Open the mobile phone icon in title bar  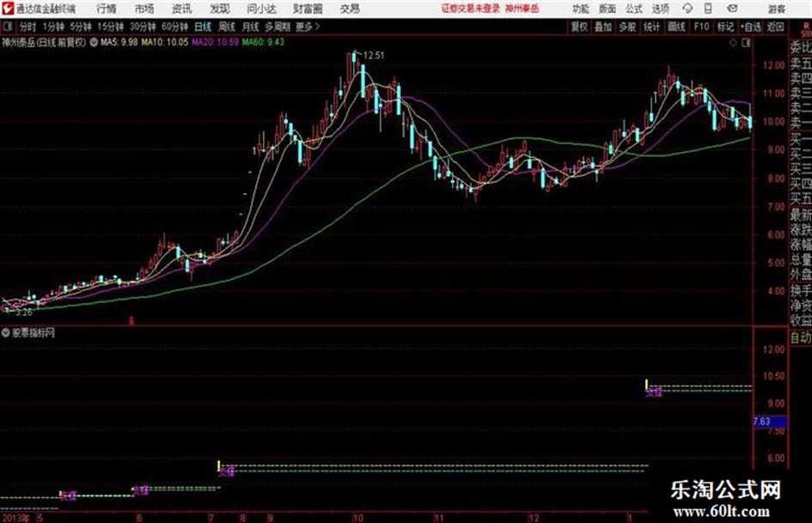coord(708,9)
